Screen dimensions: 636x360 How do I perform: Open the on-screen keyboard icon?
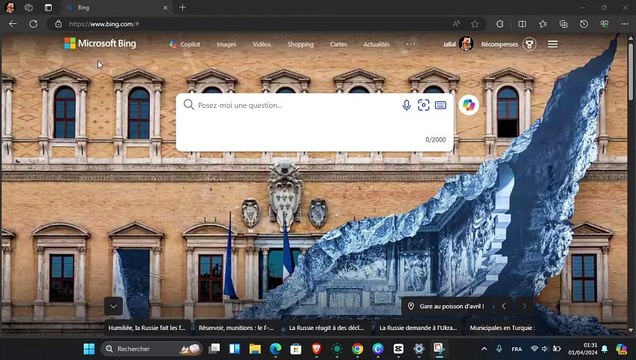pos(440,105)
